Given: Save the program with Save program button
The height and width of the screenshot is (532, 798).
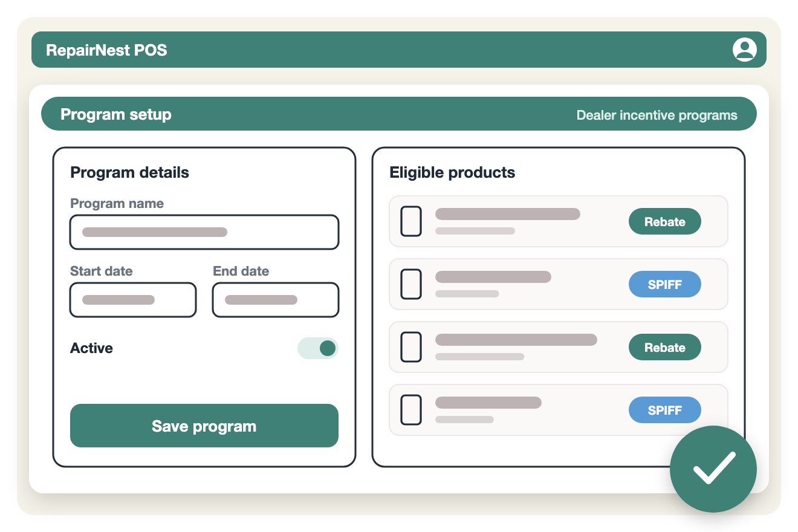Looking at the screenshot, I should [x=204, y=426].
